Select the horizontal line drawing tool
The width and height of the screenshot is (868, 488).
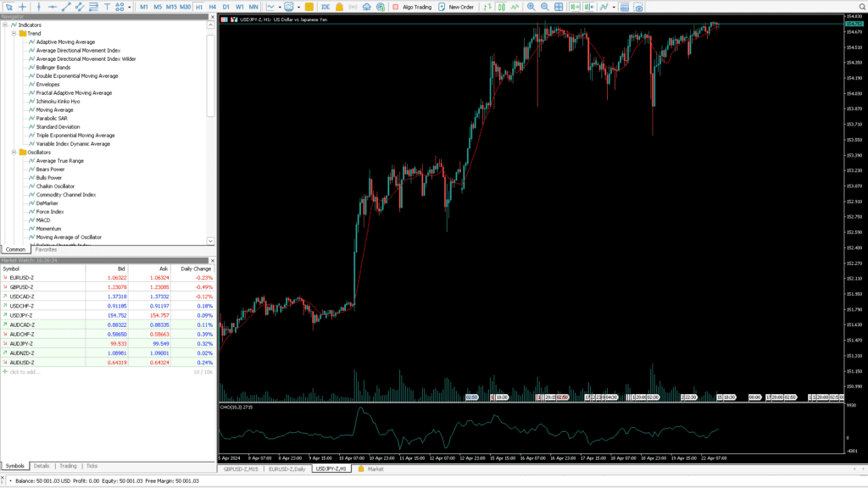[52, 7]
